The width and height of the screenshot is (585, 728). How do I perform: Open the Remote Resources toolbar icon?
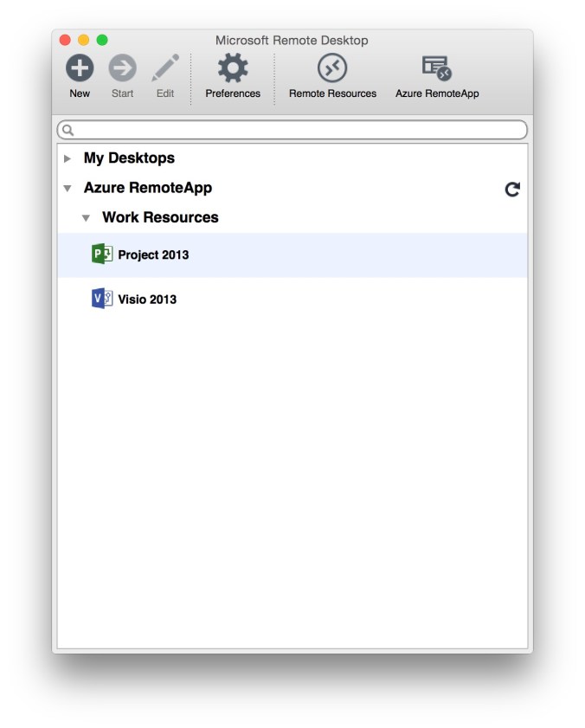pyautogui.click(x=332, y=68)
